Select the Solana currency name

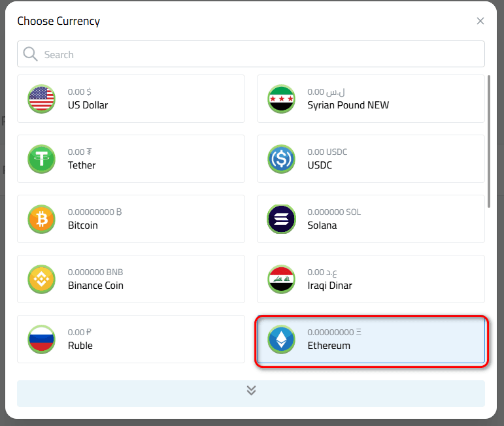tap(322, 225)
